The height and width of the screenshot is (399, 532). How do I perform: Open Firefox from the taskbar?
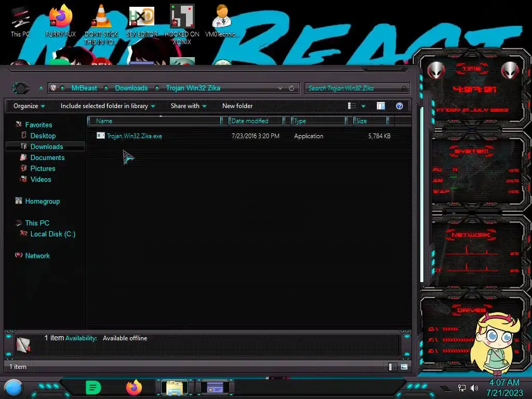134,388
